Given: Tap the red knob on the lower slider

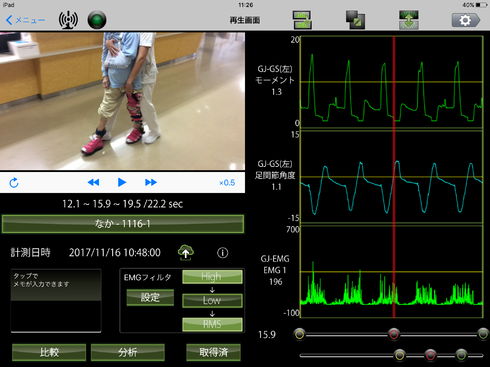Looking at the screenshot, I should coord(430,355).
